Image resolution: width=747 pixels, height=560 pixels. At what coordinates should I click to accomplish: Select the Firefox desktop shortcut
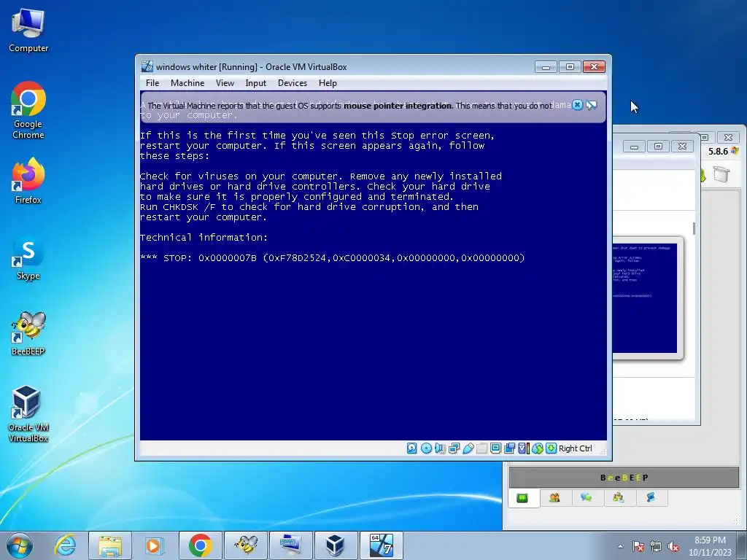pos(28,182)
